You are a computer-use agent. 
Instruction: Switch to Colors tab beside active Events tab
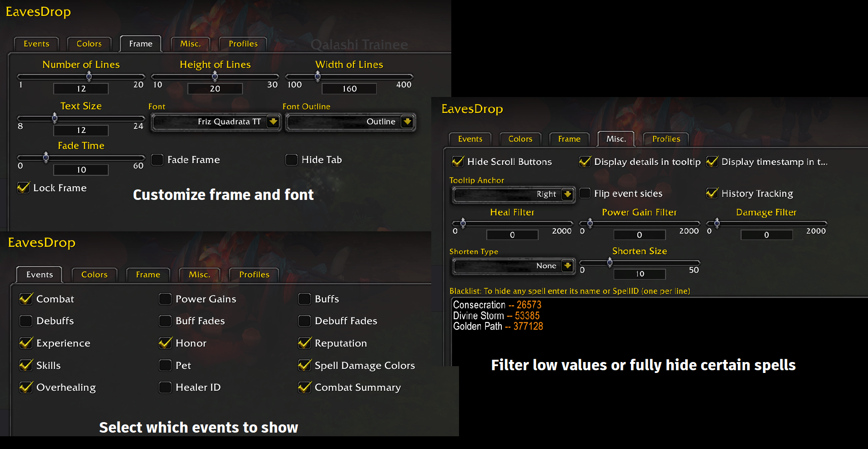[x=94, y=275]
